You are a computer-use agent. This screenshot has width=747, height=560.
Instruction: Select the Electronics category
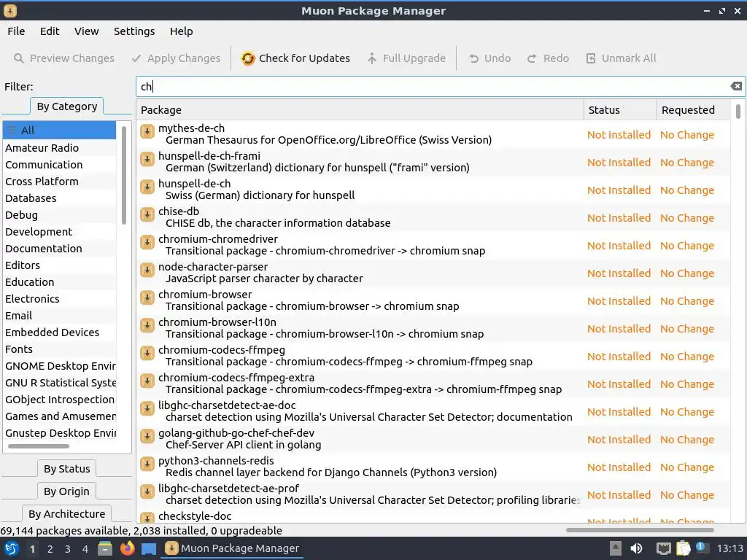[x=60, y=298]
